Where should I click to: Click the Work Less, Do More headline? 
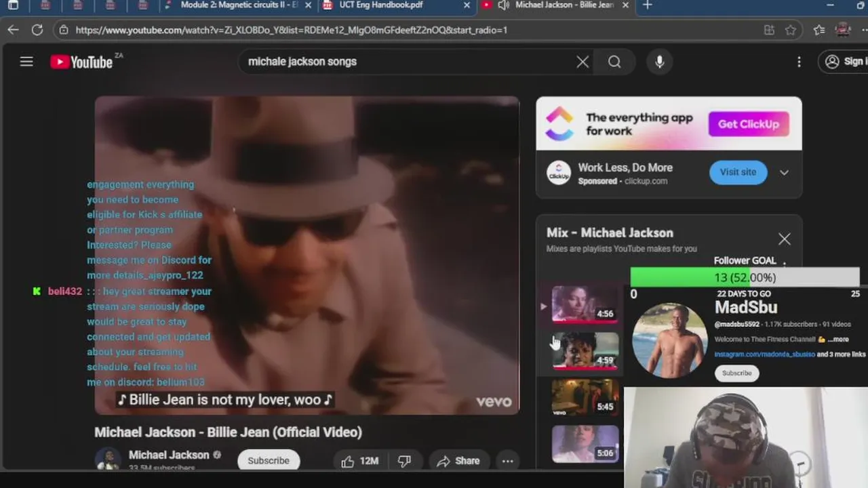point(625,167)
